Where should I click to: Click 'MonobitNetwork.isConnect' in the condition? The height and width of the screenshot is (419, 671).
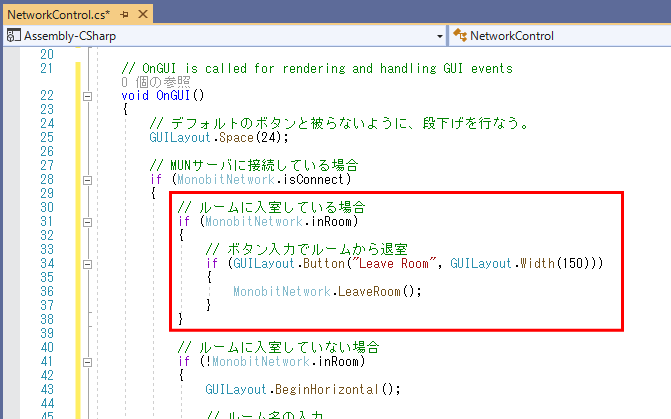(261, 179)
